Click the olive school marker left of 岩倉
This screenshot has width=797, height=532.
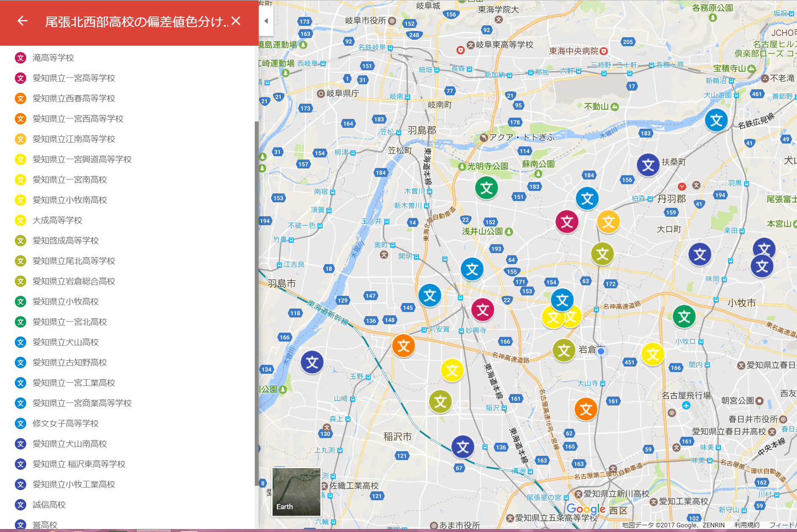click(564, 350)
